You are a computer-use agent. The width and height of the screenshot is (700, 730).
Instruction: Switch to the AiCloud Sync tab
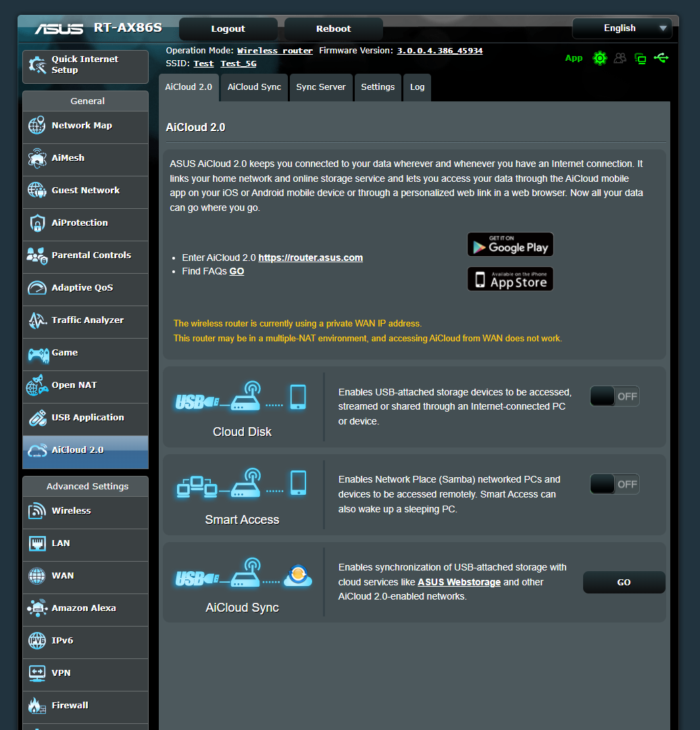pos(254,87)
